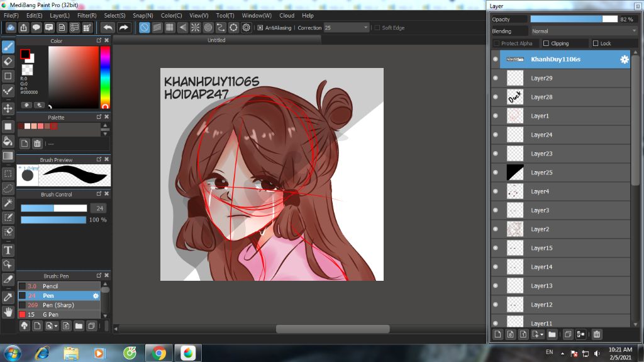This screenshot has height=362, width=644.
Task: Enable circle snap
Action: (x=208, y=28)
